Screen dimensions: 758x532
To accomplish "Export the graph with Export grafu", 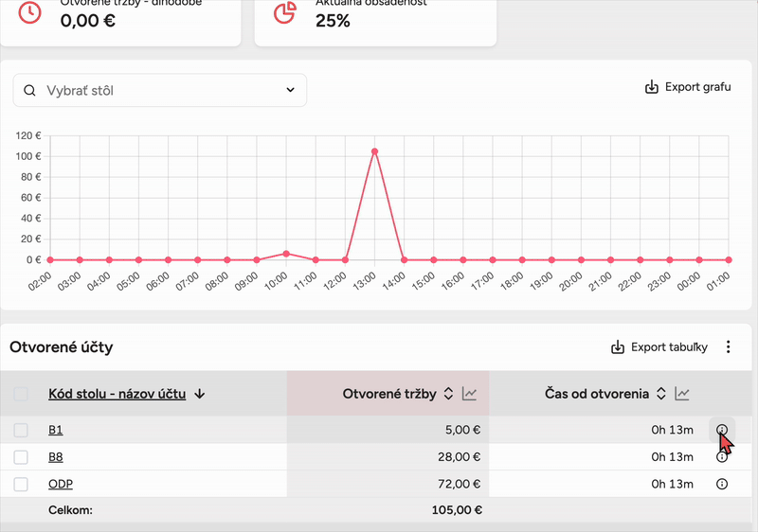I will 687,87.
